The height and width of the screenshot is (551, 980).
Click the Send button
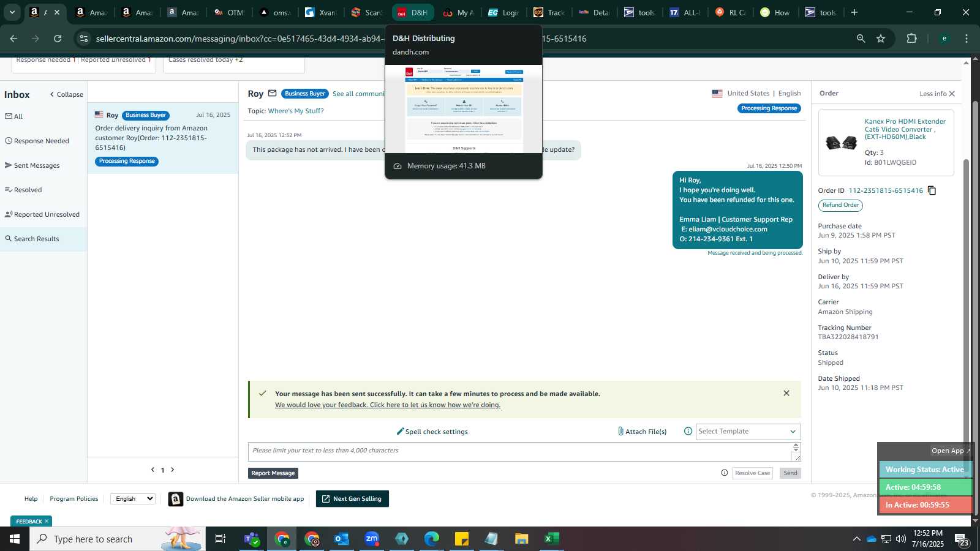click(790, 473)
